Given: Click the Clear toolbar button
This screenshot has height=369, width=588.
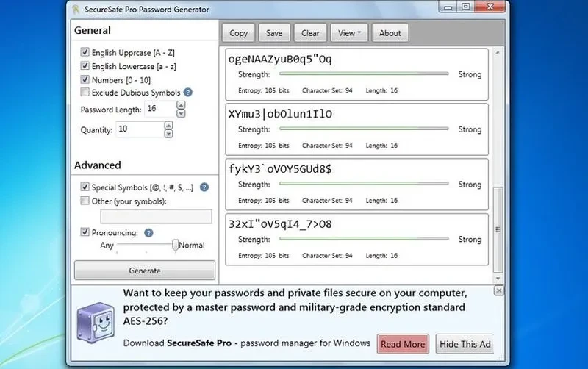Looking at the screenshot, I should [x=310, y=33].
